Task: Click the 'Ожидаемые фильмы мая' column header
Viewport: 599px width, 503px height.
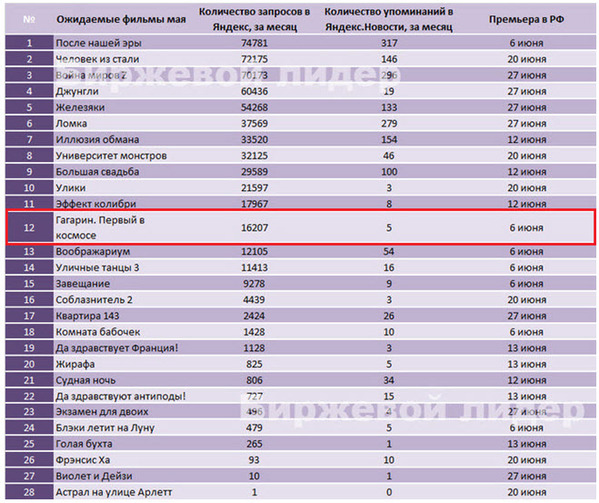Action: click(121, 19)
